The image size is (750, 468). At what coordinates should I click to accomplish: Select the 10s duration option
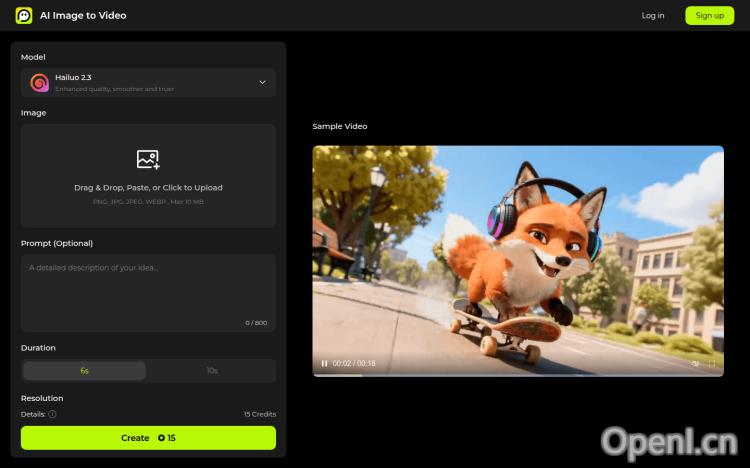[211, 371]
